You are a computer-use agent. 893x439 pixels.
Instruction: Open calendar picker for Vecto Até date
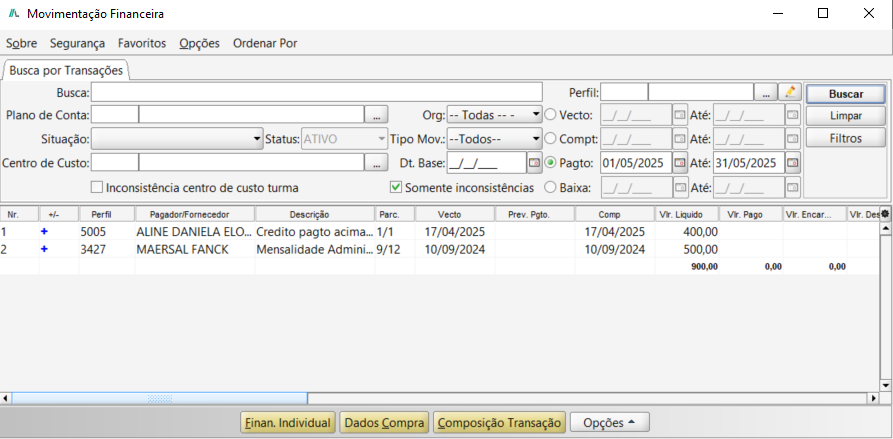[793, 115]
